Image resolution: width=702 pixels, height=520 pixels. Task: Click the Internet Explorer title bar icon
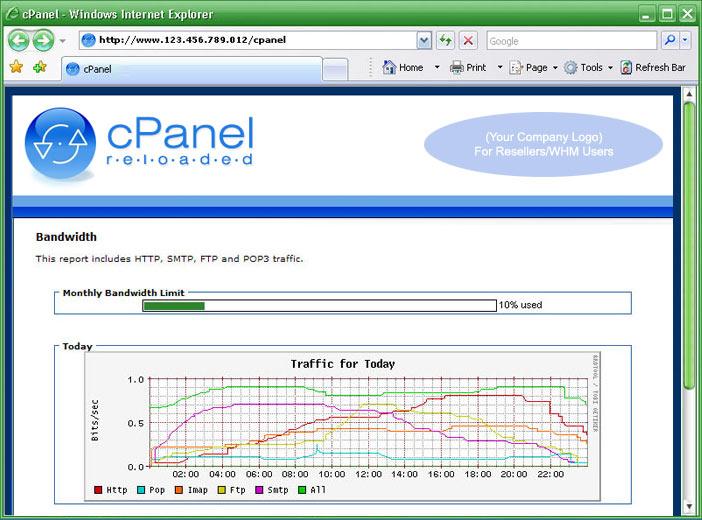point(12,13)
